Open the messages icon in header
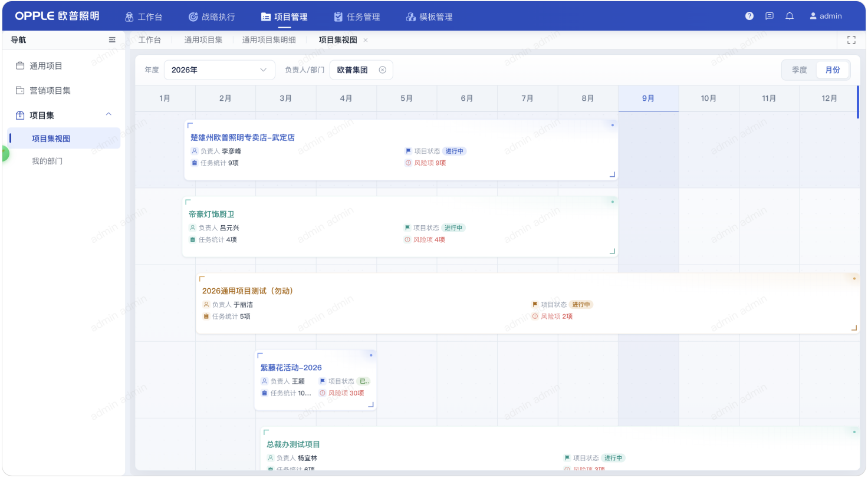This screenshot has width=868, height=478. tap(770, 17)
